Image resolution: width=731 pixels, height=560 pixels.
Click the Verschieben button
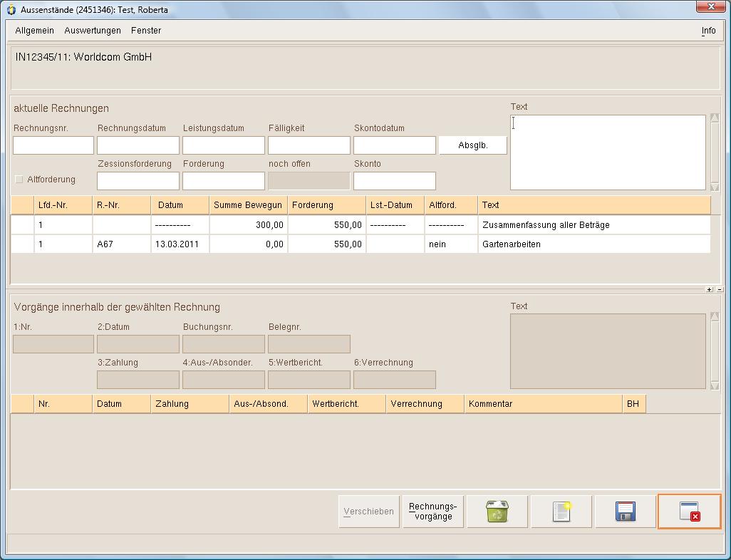tap(369, 512)
